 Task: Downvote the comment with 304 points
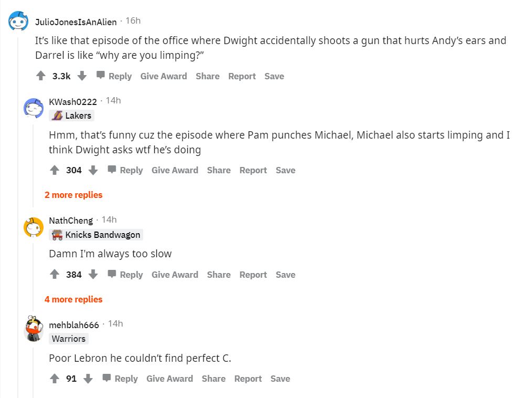[x=93, y=170]
